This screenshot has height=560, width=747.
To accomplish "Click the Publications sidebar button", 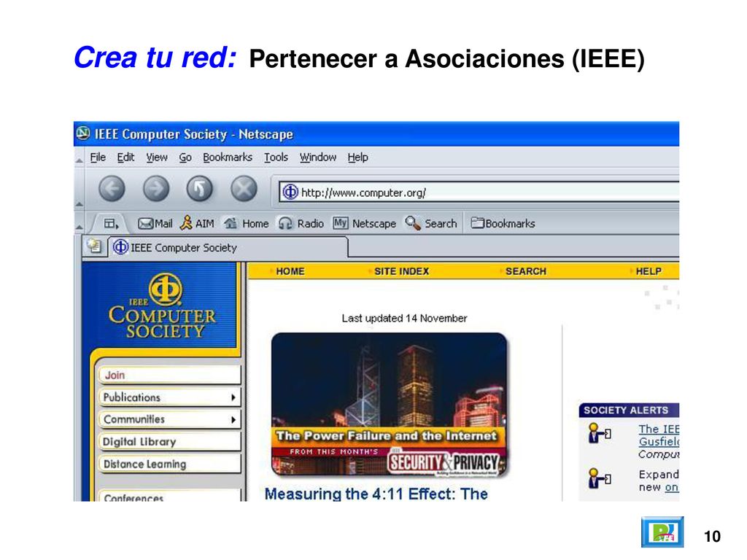I will click(x=169, y=397).
